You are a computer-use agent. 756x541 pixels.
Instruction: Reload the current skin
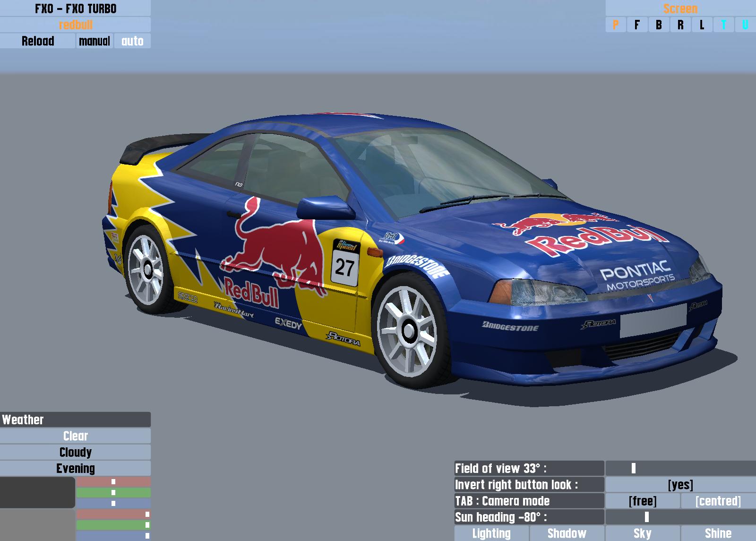38,41
